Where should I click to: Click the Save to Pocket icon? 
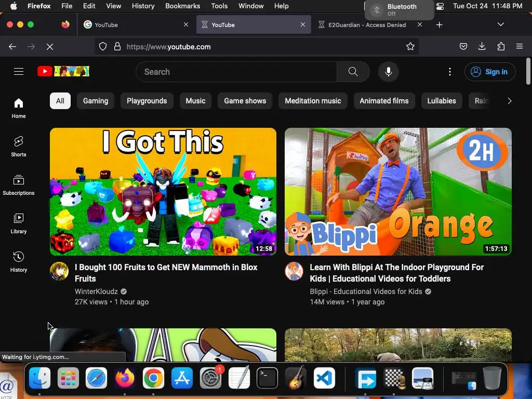[x=463, y=46]
